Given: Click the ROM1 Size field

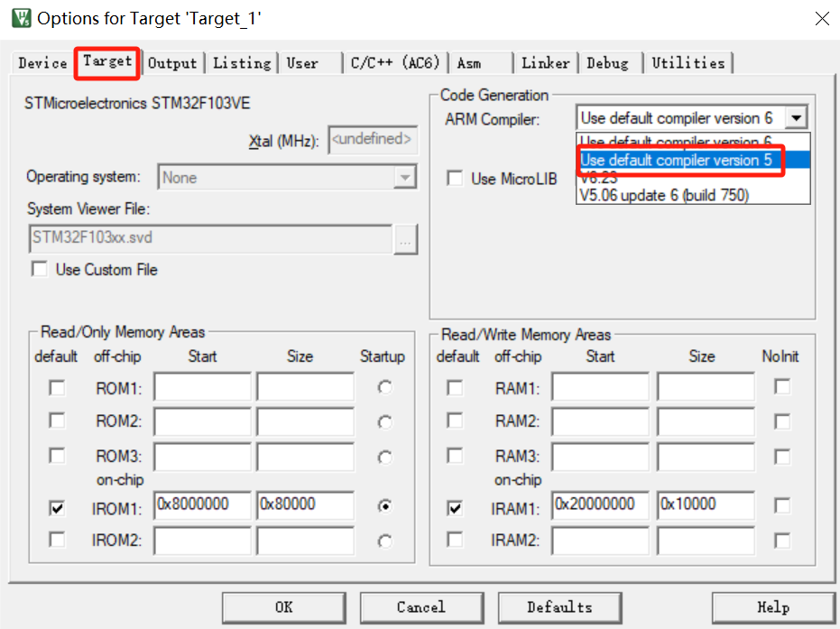Looking at the screenshot, I should click(305, 386).
